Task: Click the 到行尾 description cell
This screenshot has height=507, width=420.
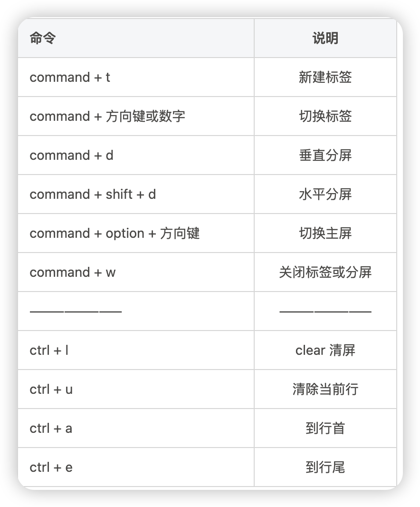Action: click(325, 467)
